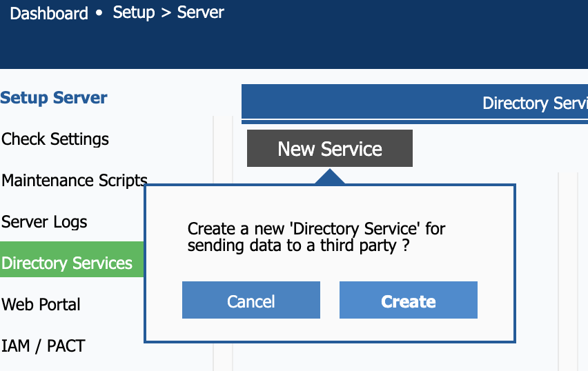Click the Setup Server sidebar heading
Image resolution: width=588 pixels, height=371 pixels.
[x=54, y=98]
